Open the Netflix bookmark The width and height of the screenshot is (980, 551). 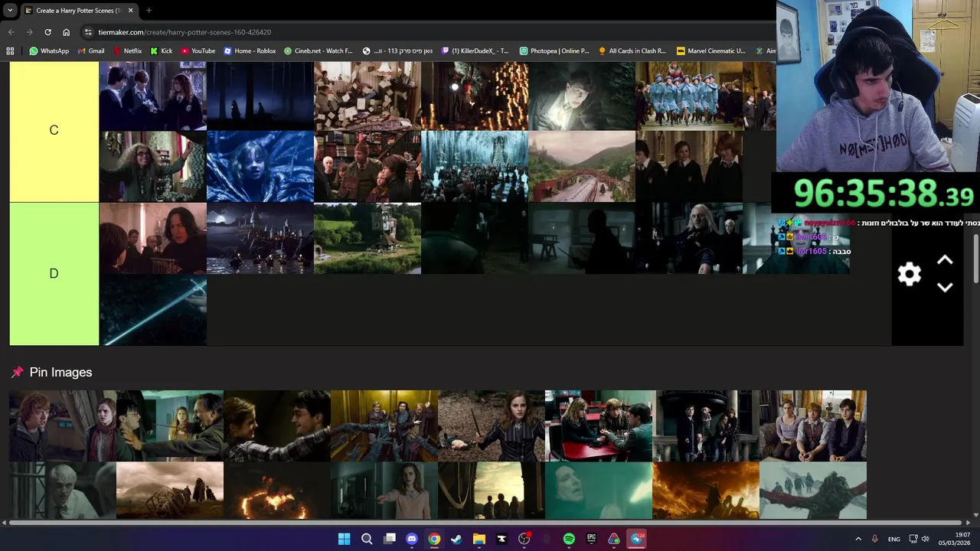(127, 51)
